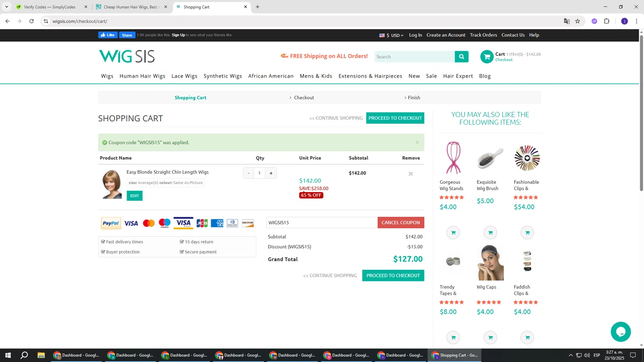Open the Hair Expert menu item
This screenshot has height=362, width=644.
458,76
